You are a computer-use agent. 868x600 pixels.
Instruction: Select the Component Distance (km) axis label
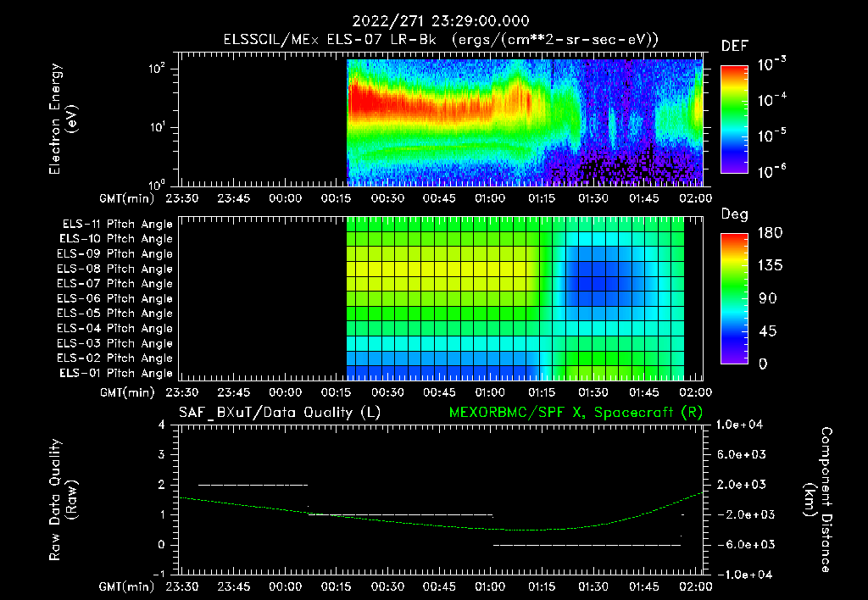click(818, 500)
